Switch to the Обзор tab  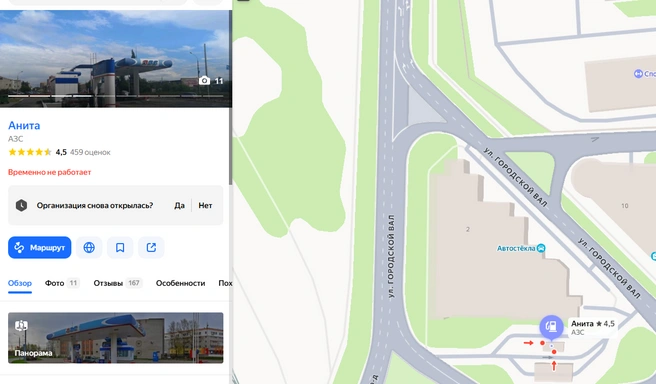20,283
